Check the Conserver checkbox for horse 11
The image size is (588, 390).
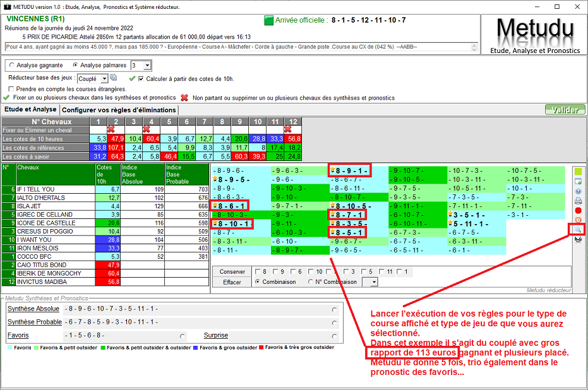381,271
